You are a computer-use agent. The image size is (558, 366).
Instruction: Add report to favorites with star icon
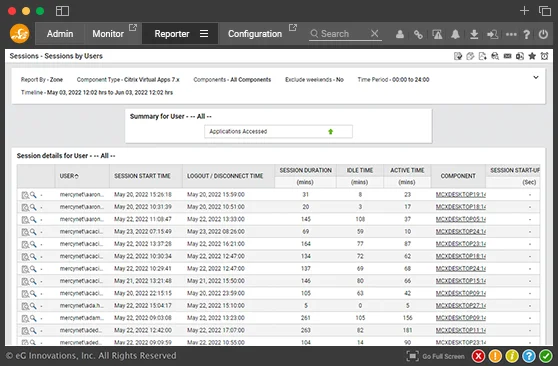[x=532, y=56]
